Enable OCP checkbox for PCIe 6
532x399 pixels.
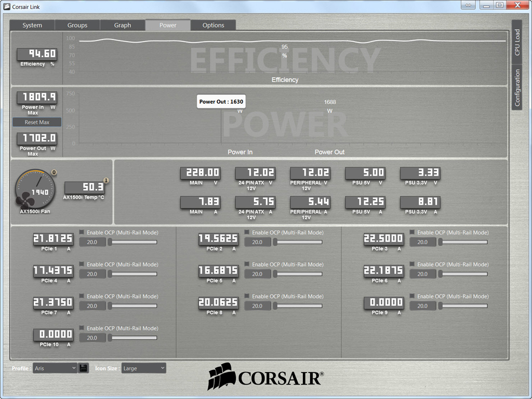pyautogui.click(x=412, y=264)
